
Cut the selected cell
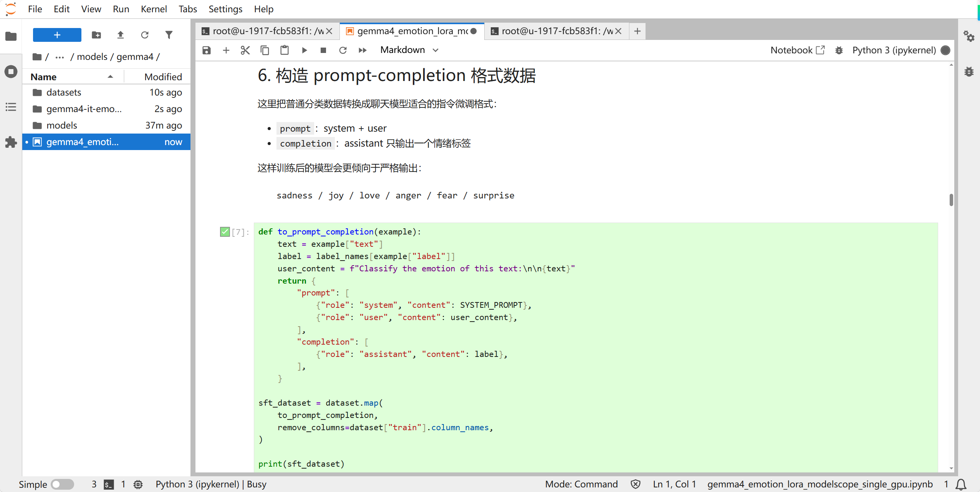245,50
